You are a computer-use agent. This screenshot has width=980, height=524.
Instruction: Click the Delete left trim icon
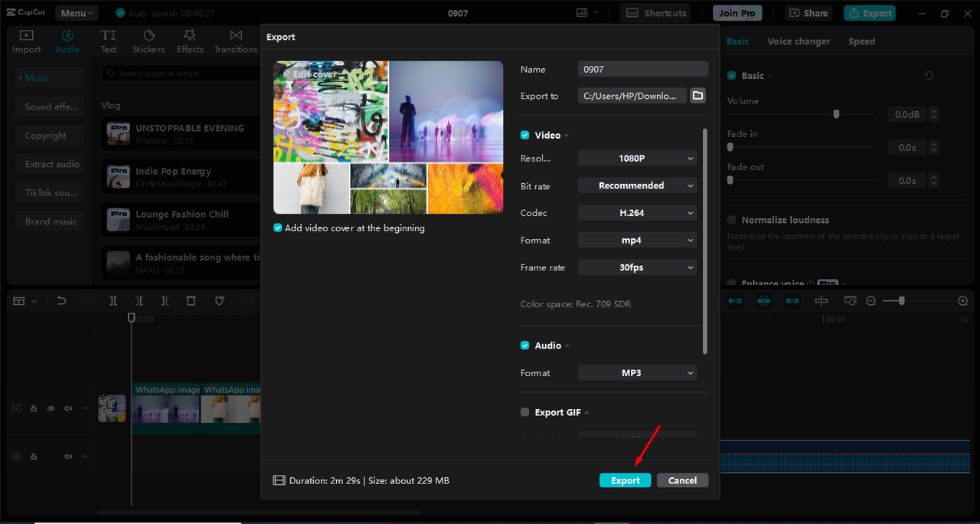[139, 301]
